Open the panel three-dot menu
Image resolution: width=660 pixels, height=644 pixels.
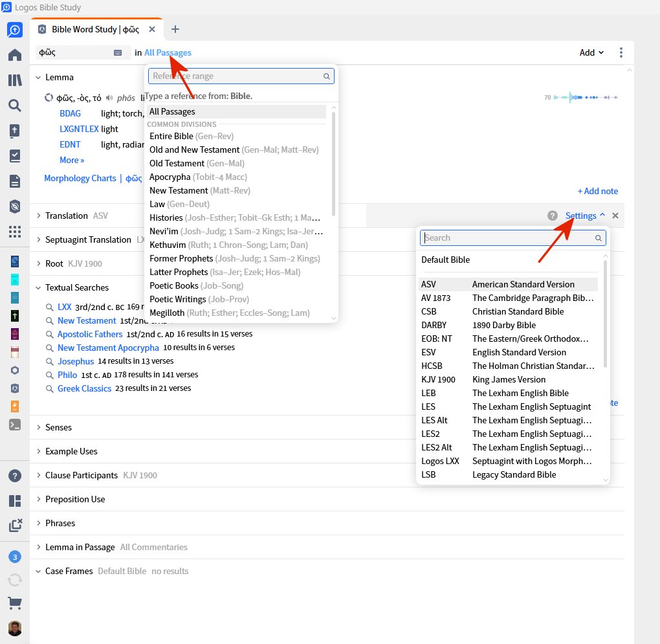point(621,52)
